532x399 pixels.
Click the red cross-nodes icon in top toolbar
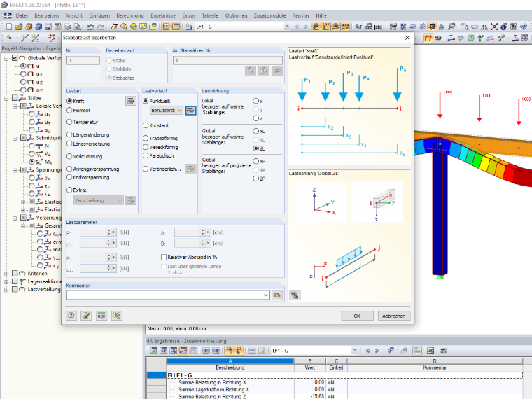[494, 27]
